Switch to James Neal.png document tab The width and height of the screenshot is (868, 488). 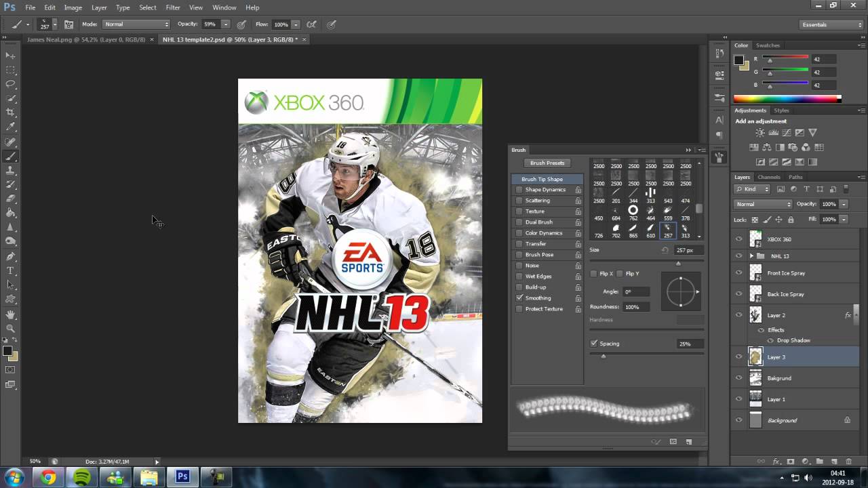pyautogui.click(x=85, y=39)
